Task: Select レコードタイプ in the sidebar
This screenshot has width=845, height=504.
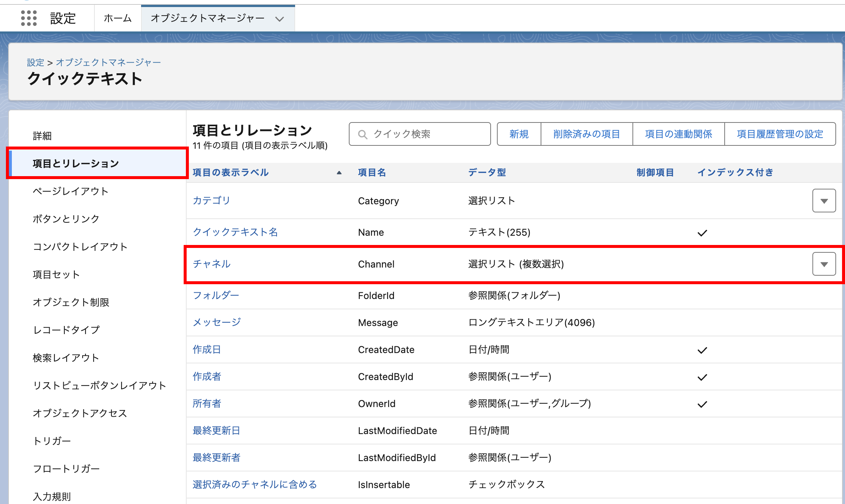Action: tap(66, 330)
